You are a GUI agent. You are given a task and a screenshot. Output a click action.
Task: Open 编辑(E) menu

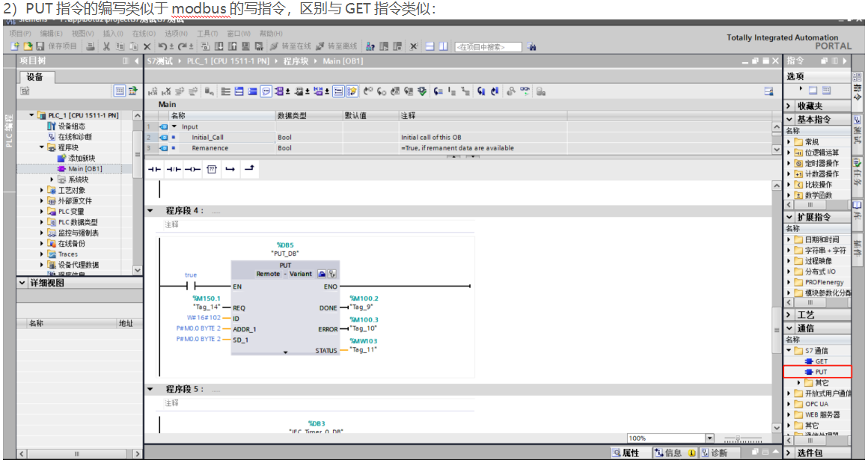(x=51, y=34)
